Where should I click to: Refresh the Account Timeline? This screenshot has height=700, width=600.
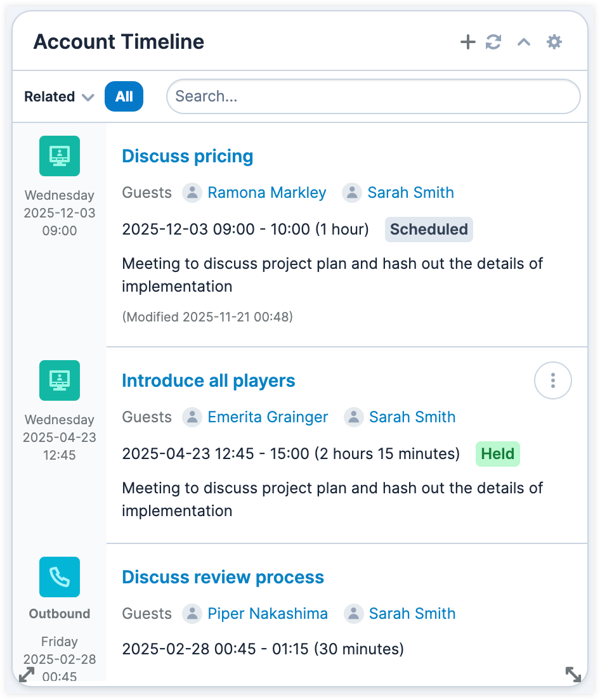coord(493,42)
